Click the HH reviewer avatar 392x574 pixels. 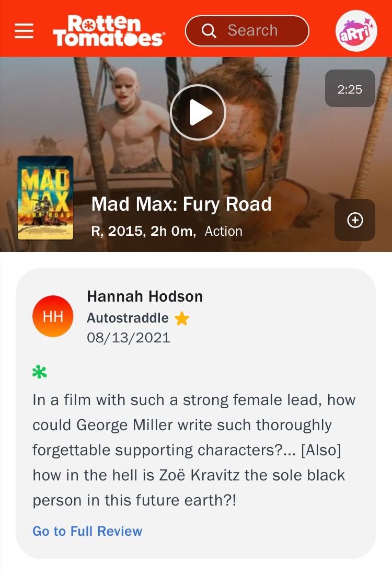click(x=53, y=316)
